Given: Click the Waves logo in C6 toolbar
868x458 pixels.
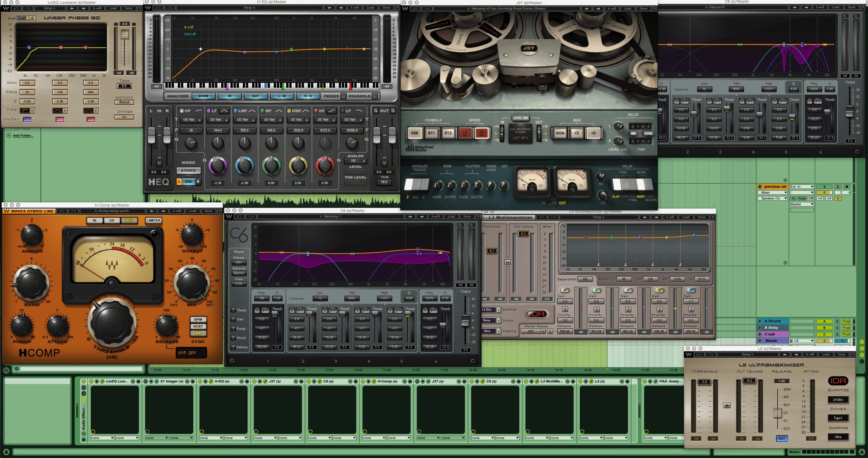Looking at the screenshot, I should (229, 216).
